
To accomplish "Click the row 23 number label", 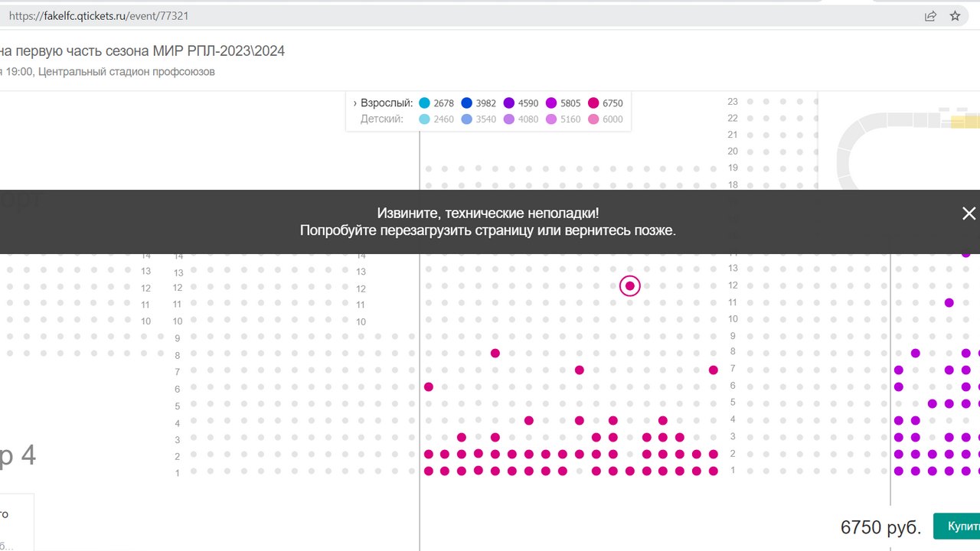I will pyautogui.click(x=733, y=101).
